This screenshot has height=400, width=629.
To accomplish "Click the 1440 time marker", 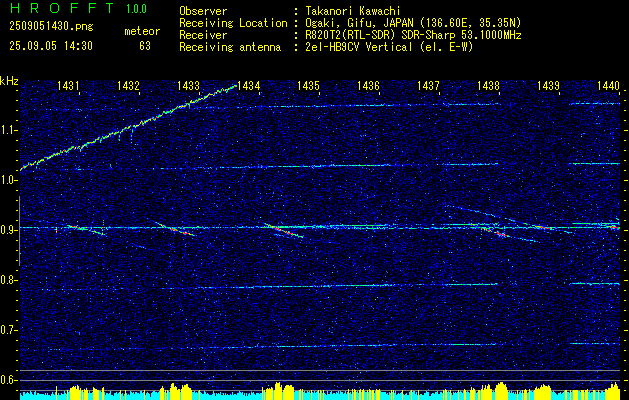I will (608, 85).
